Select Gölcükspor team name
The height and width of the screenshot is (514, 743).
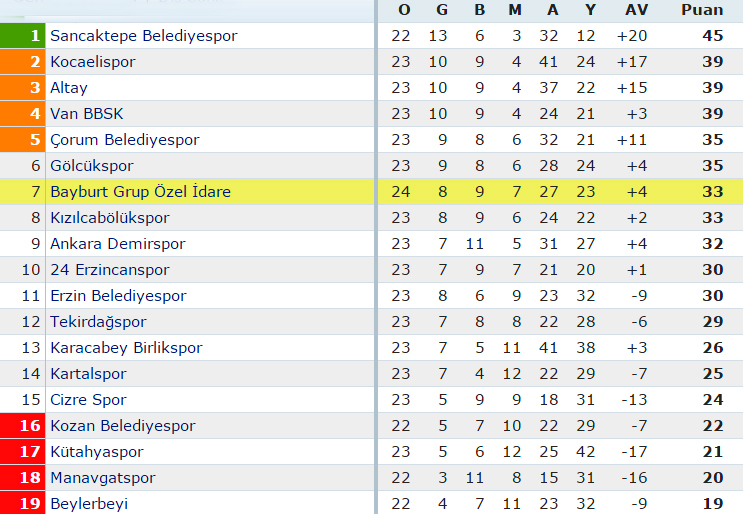pyautogui.click(x=92, y=166)
